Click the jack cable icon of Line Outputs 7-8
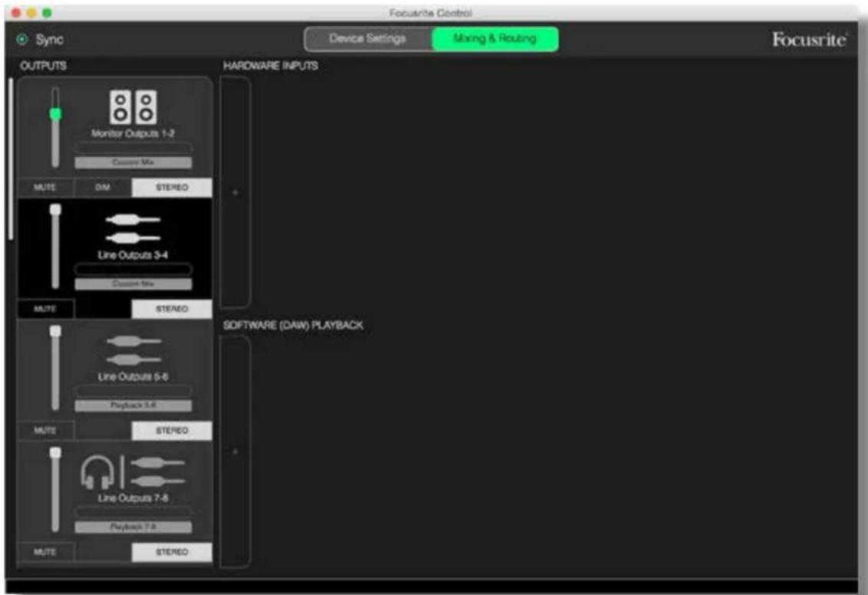Viewport: 868px width, 595px height. pyautogui.click(x=157, y=472)
